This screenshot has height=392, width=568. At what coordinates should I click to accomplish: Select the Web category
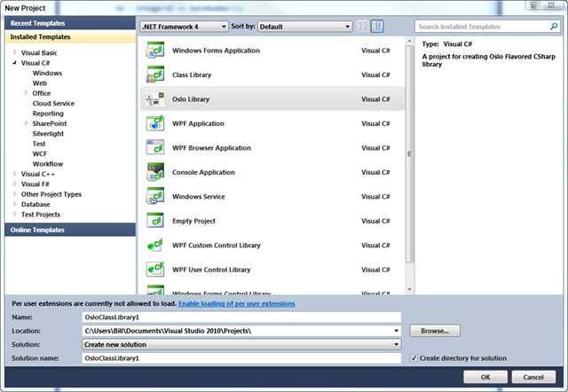[x=40, y=83]
